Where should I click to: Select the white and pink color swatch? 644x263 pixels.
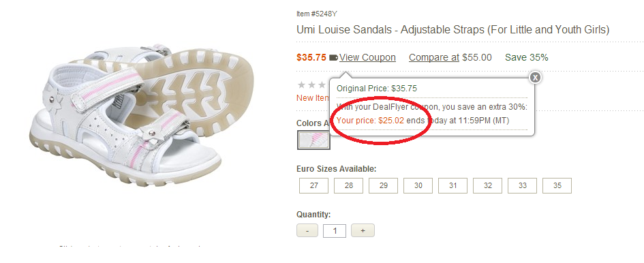[x=313, y=140]
